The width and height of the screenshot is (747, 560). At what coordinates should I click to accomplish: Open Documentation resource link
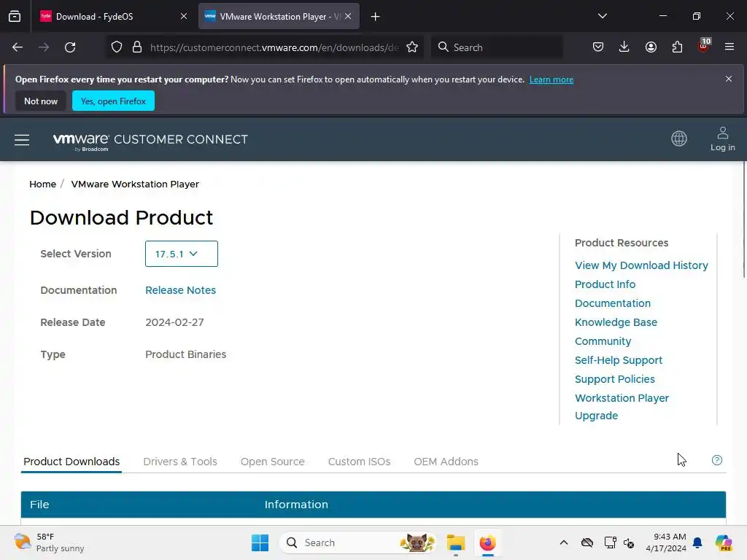point(613,303)
